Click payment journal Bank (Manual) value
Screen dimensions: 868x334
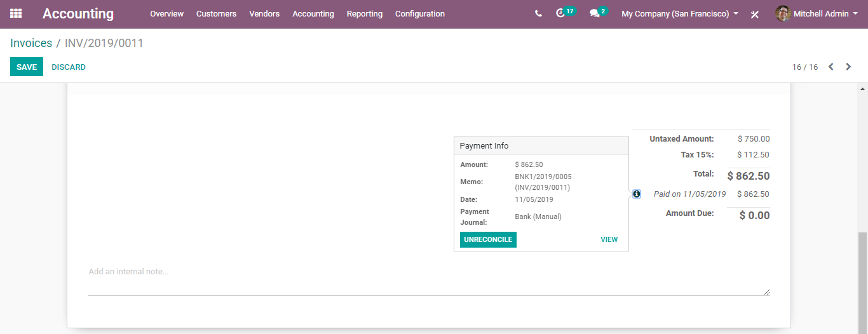(x=538, y=217)
